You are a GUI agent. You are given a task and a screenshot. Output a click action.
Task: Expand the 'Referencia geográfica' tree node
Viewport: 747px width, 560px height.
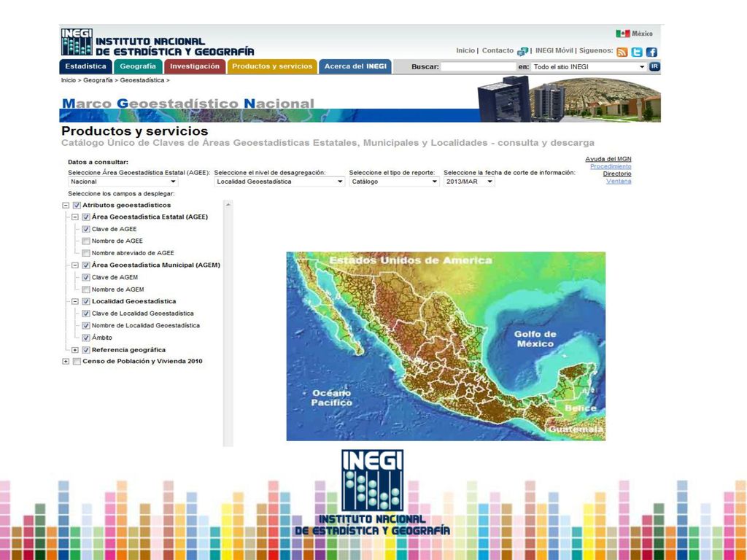[75, 350]
